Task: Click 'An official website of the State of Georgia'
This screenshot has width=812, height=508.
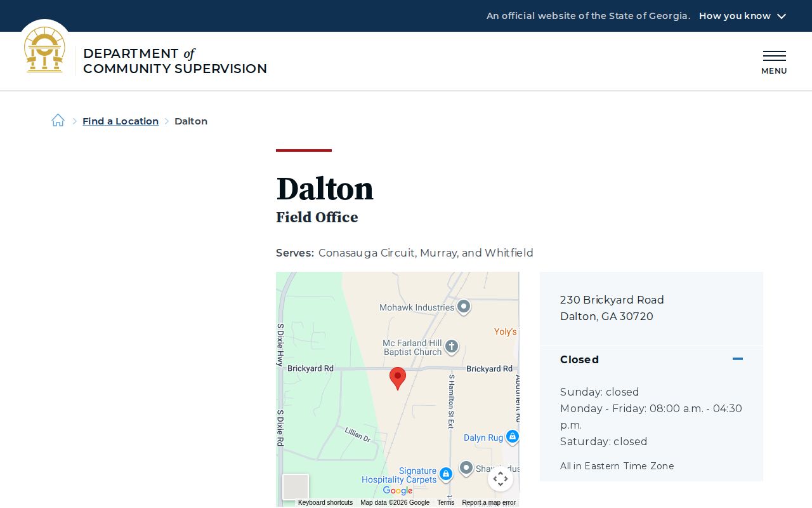Action: (588, 16)
